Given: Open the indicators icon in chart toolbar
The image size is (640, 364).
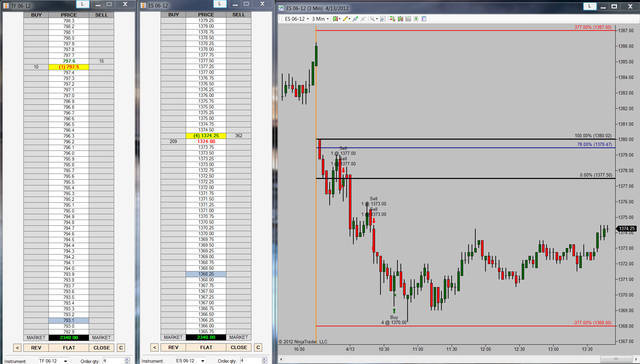Looking at the screenshot, I should click(400, 19).
